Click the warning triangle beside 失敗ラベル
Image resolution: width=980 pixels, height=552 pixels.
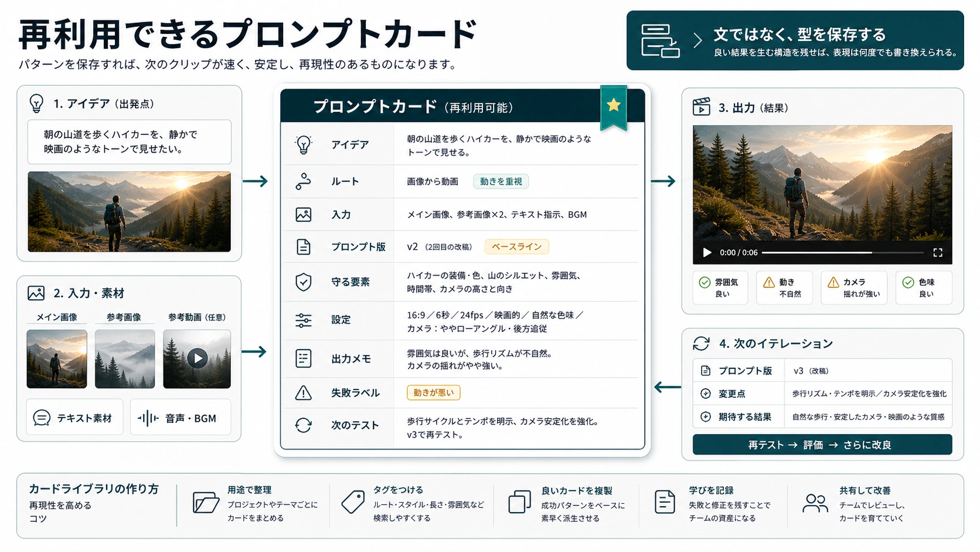(304, 392)
